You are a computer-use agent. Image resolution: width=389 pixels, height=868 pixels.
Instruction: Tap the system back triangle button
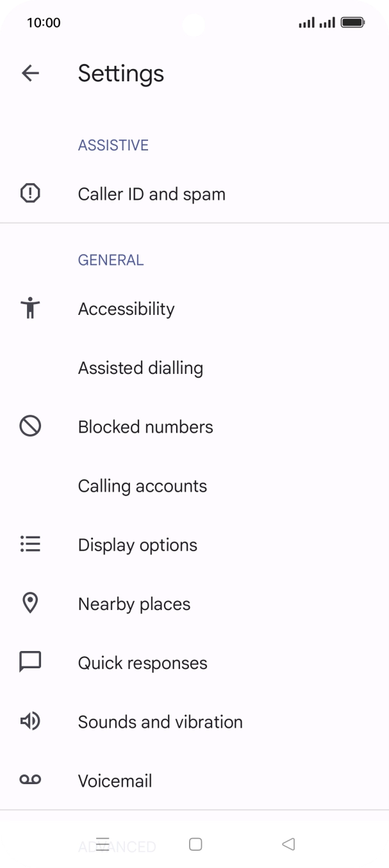(x=288, y=844)
